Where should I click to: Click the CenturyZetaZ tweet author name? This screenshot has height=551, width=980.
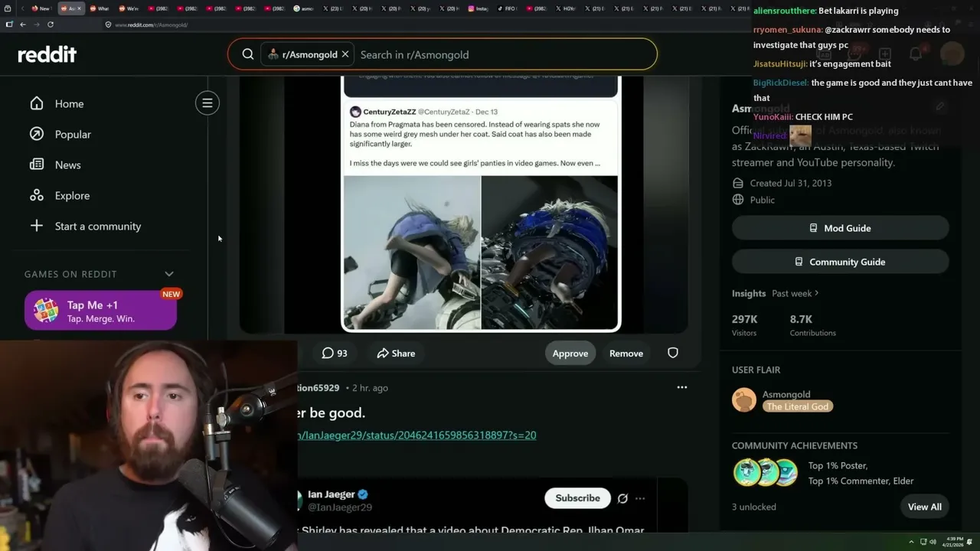[x=389, y=112]
